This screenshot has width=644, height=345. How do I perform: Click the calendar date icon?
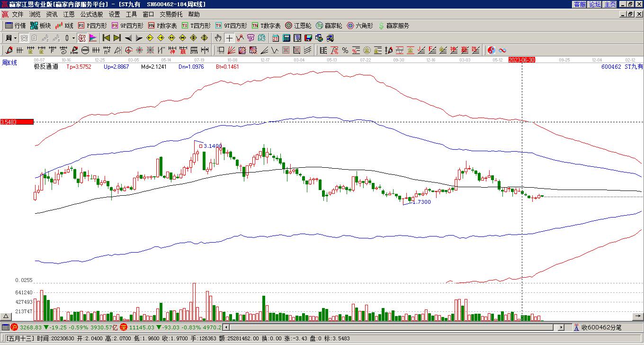pos(276,38)
